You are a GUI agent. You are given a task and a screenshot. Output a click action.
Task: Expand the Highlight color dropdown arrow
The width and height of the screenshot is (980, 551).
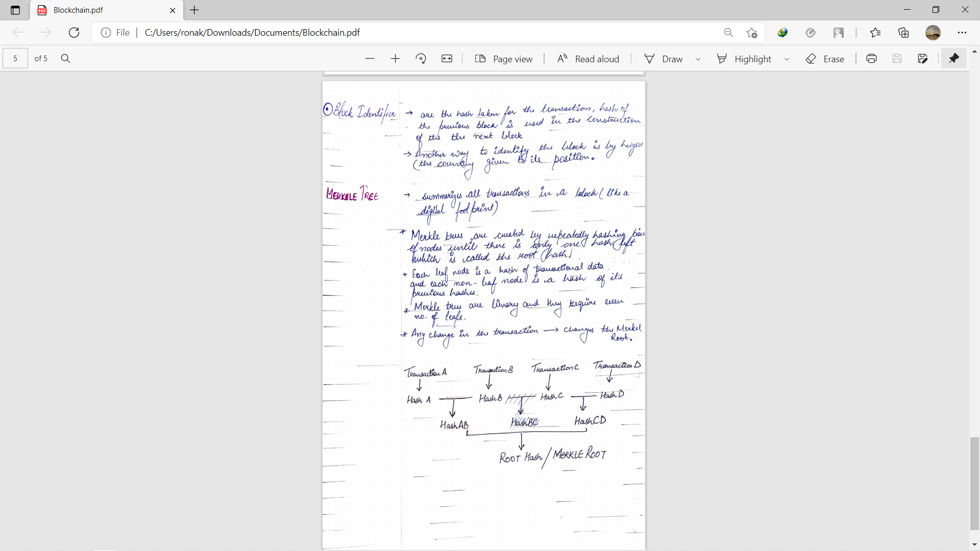[787, 59]
